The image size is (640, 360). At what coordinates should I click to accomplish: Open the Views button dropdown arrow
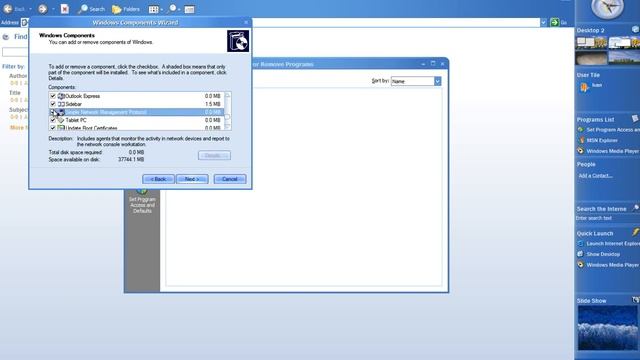click(162, 9)
